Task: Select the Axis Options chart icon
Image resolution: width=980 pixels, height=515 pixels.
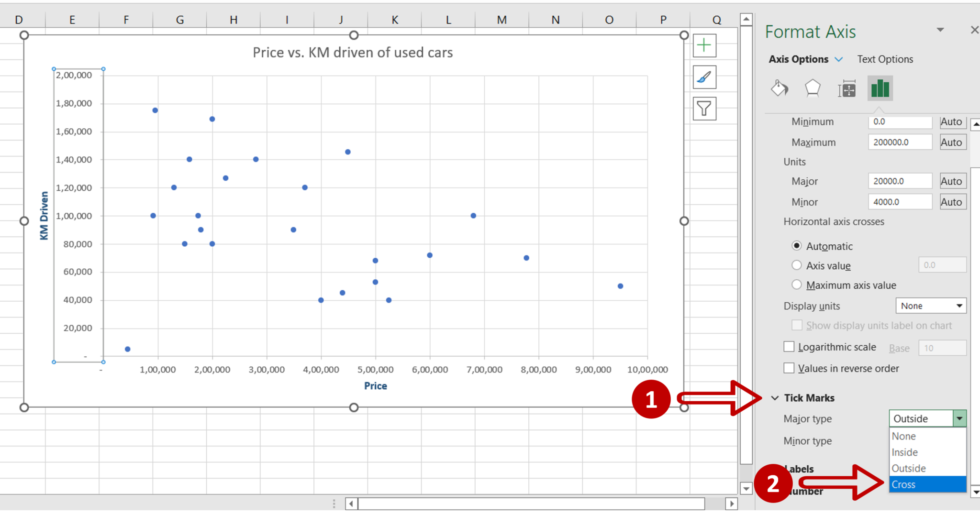Action: [x=880, y=88]
